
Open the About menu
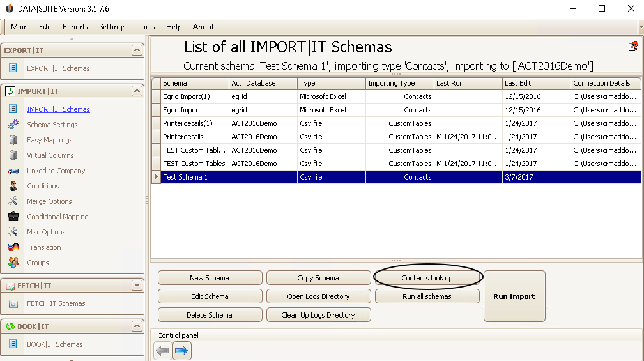tap(203, 27)
